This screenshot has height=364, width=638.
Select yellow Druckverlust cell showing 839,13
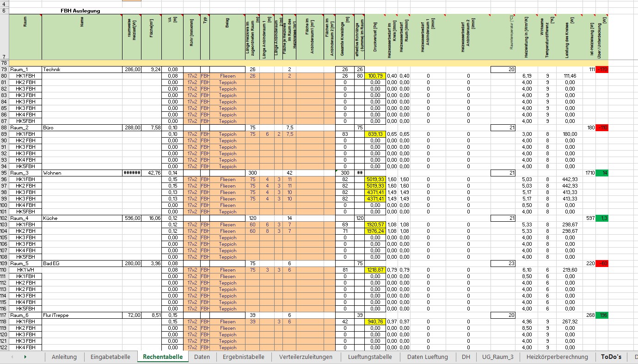pyautogui.click(x=375, y=134)
